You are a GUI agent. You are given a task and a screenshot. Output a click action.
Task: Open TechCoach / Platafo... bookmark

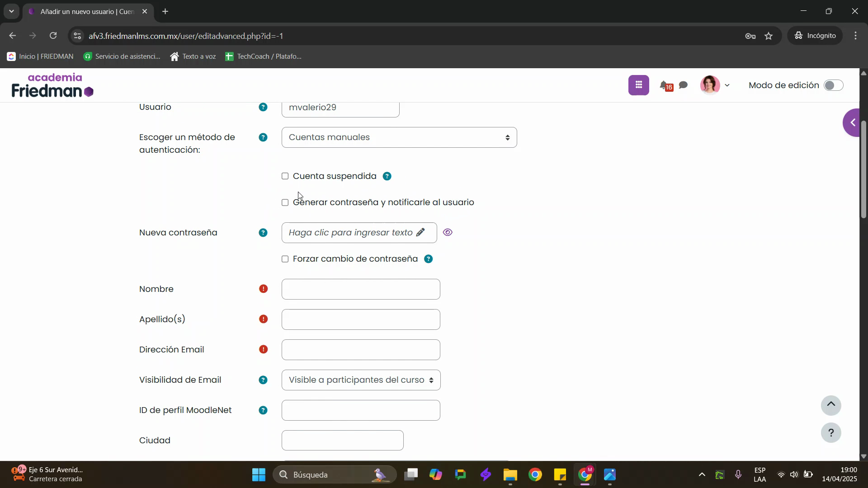(264, 56)
